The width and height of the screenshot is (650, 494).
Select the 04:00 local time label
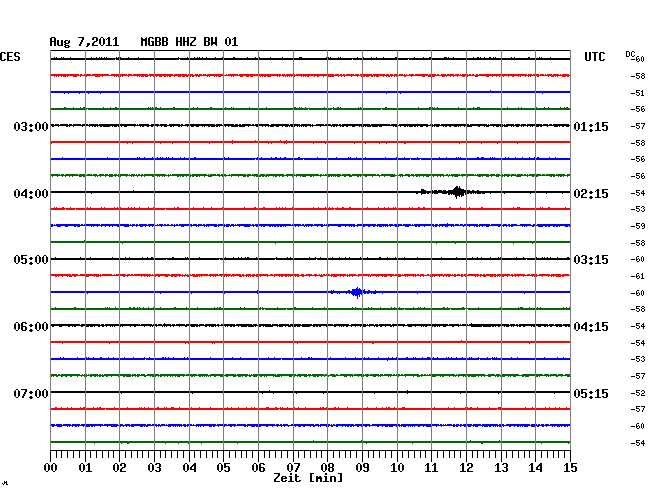(31, 194)
